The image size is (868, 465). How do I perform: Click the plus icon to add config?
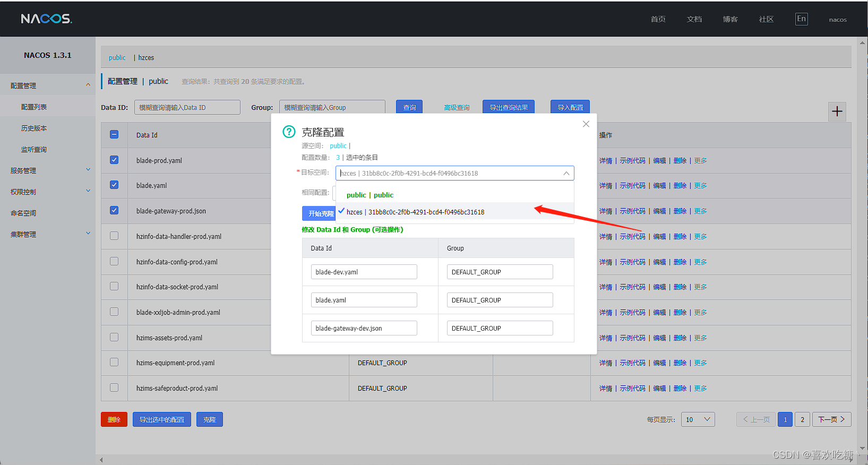[837, 111]
